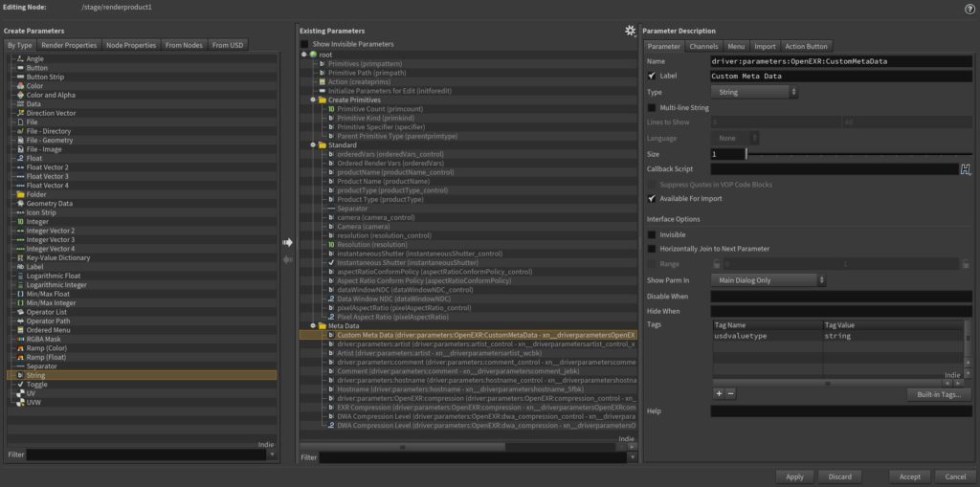
Task: Open the gear settings menu above Existing Parameters
Action: [630, 31]
